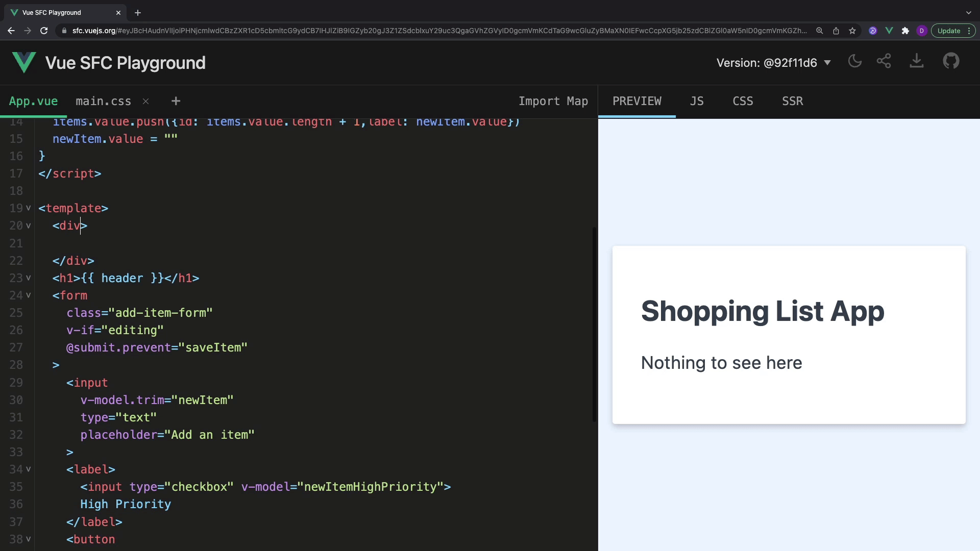This screenshot has width=980, height=551.
Task: Collapse the label fold at line 34
Action: click(29, 469)
